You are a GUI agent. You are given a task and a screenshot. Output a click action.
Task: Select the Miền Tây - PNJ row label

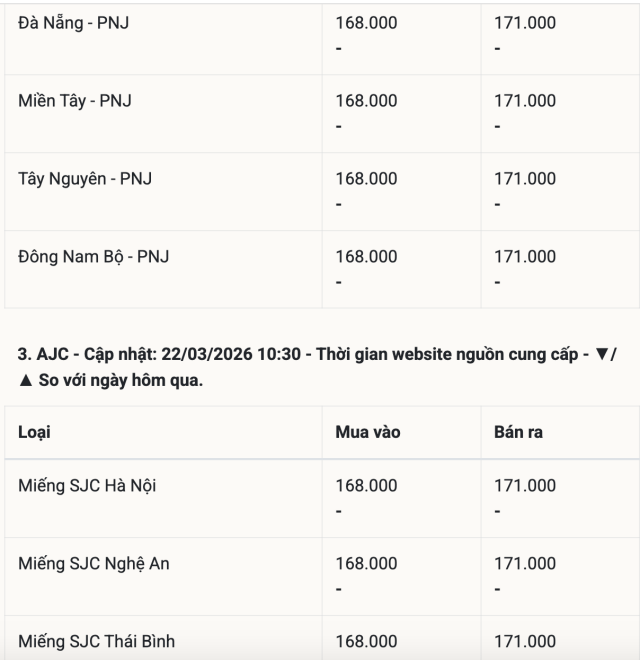click(x=75, y=101)
